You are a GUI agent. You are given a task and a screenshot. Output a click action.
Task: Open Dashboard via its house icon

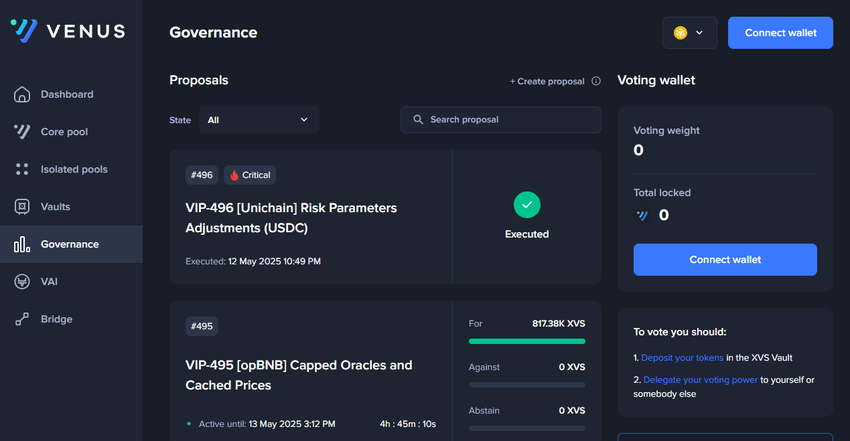(22, 94)
